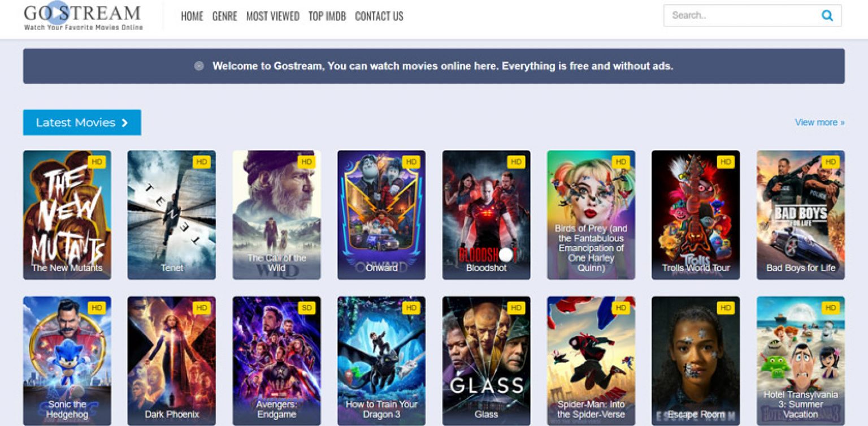Viewport: 868px width, 426px height.
Task: Click the HD badge on Trolls World Tour
Action: [x=726, y=162]
